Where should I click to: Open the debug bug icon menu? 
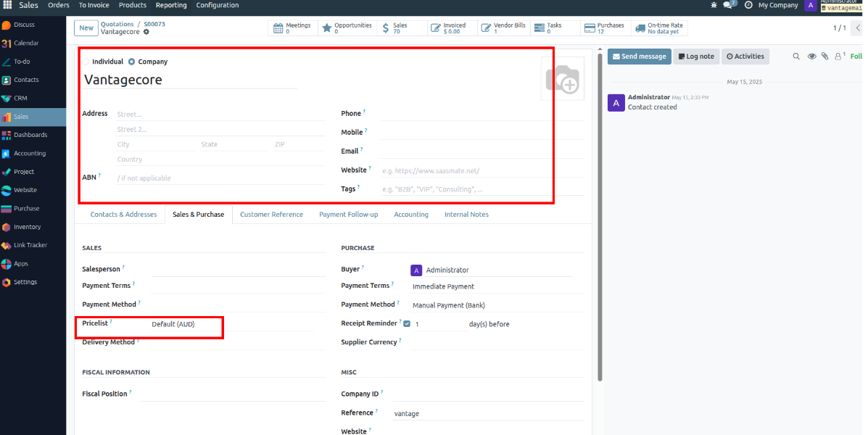click(x=715, y=5)
